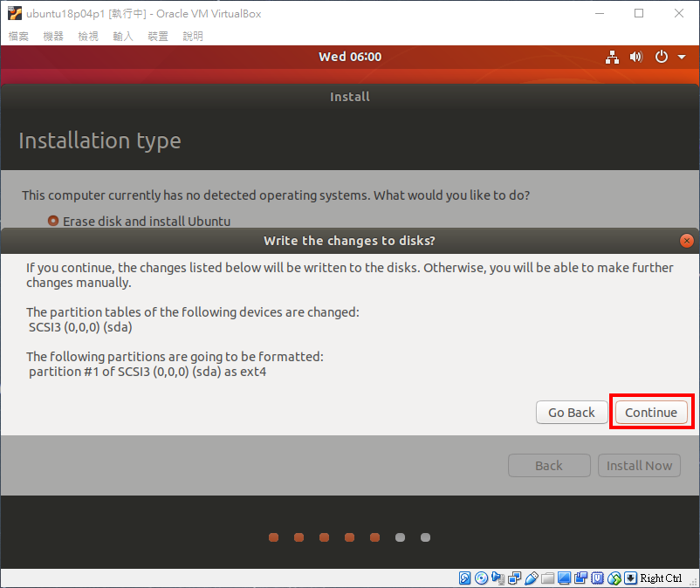
Task: Click the keyboard capture arrow icon
Action: [630, 578]
